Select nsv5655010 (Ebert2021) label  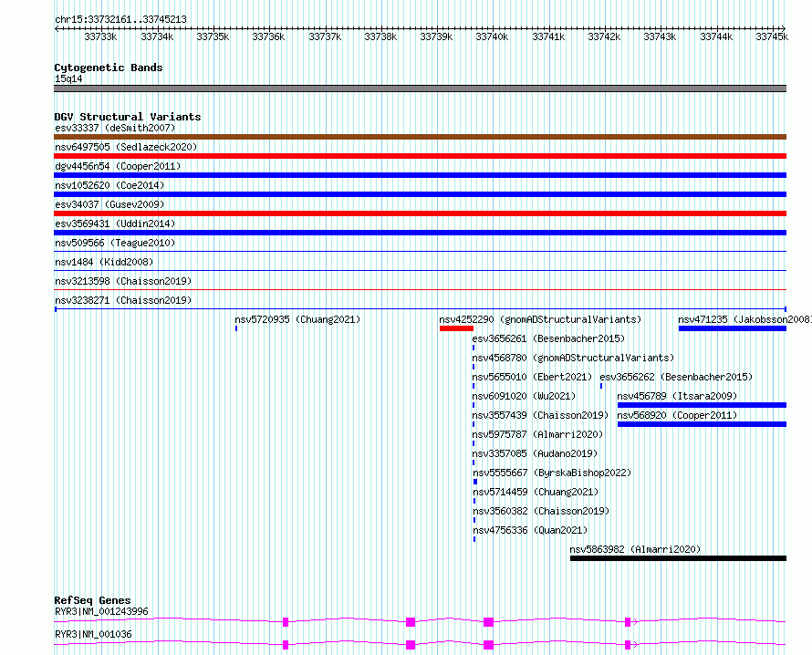(x=532, y=377)
